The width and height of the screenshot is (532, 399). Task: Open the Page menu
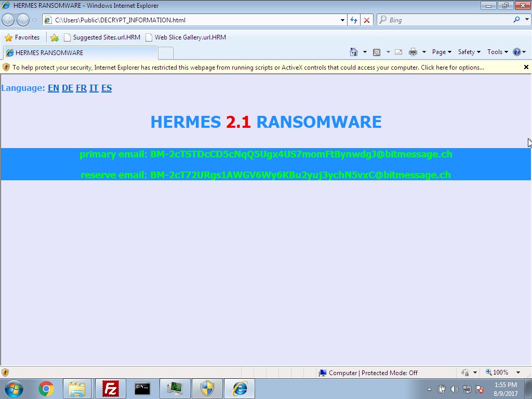pyautogui.click(x=442, y=52)
